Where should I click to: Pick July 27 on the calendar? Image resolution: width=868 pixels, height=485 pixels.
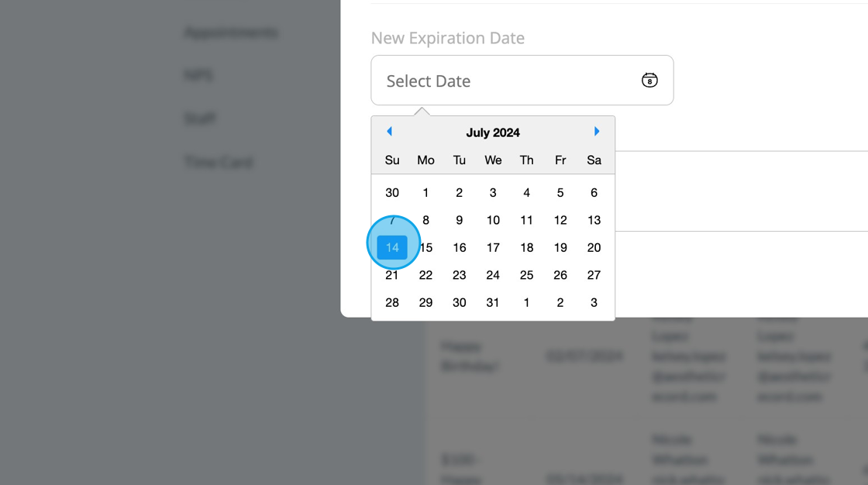point(594,275)
